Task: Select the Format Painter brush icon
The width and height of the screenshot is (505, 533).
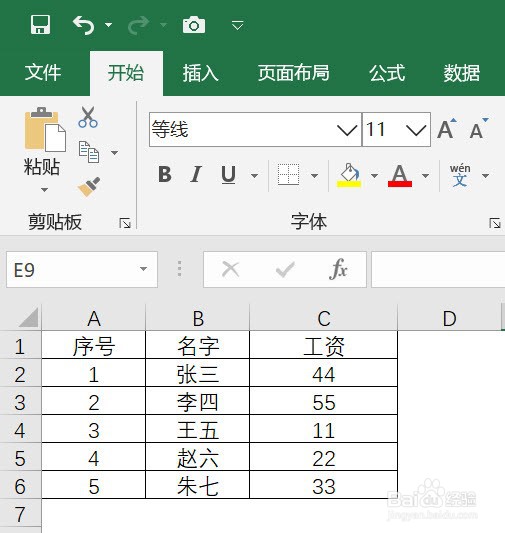Action: (x=89, y=186)
